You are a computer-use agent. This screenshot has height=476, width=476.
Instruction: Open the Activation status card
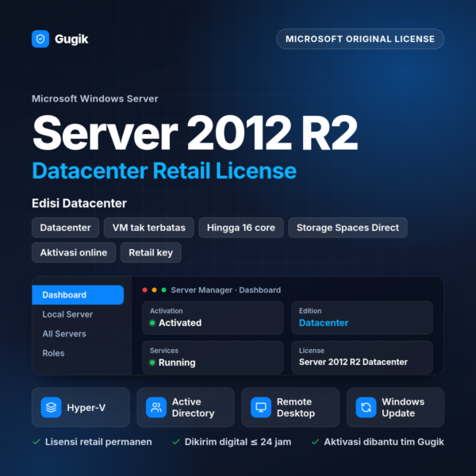(213, 317)
